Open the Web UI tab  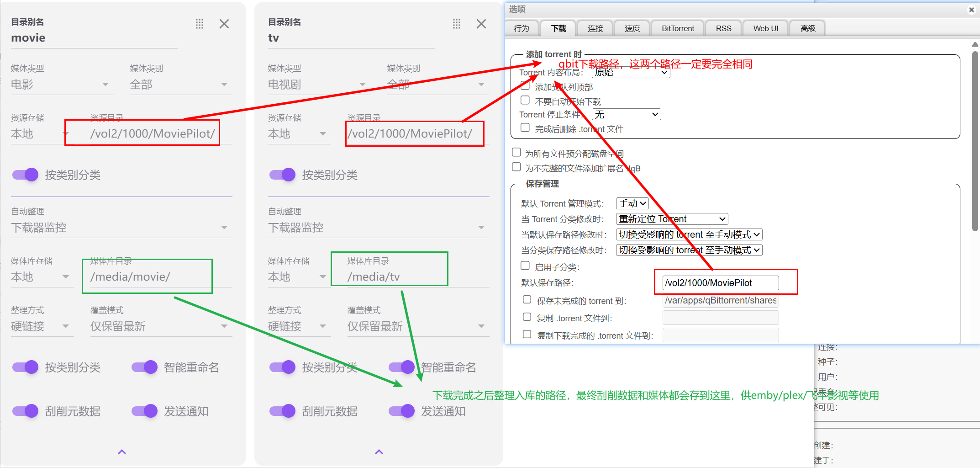pos(765,28)
